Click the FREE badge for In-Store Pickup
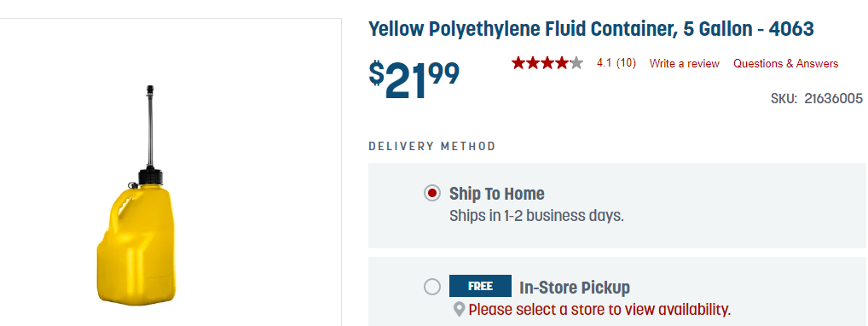Screen dimensions: 868x326 480,286
